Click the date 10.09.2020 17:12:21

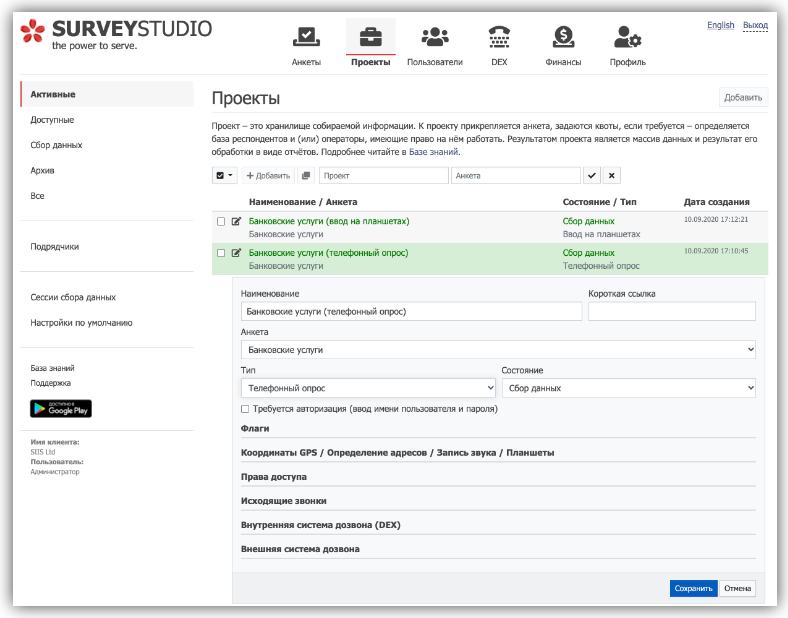pyautogui.click(x=716, y=220)
